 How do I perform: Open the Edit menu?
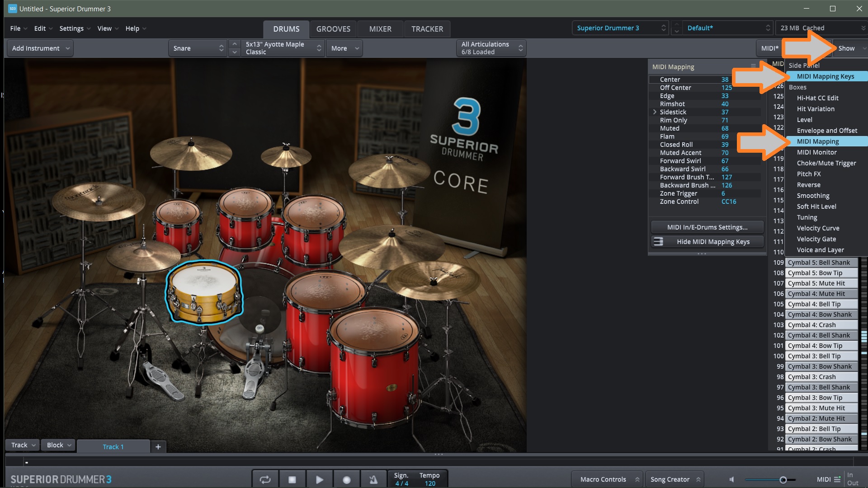pos(43,28)
